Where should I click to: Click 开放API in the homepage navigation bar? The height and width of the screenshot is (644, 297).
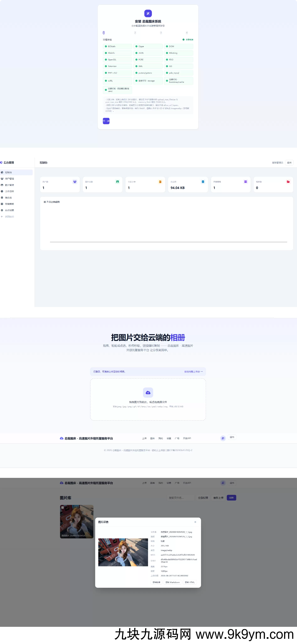(187, 438)
